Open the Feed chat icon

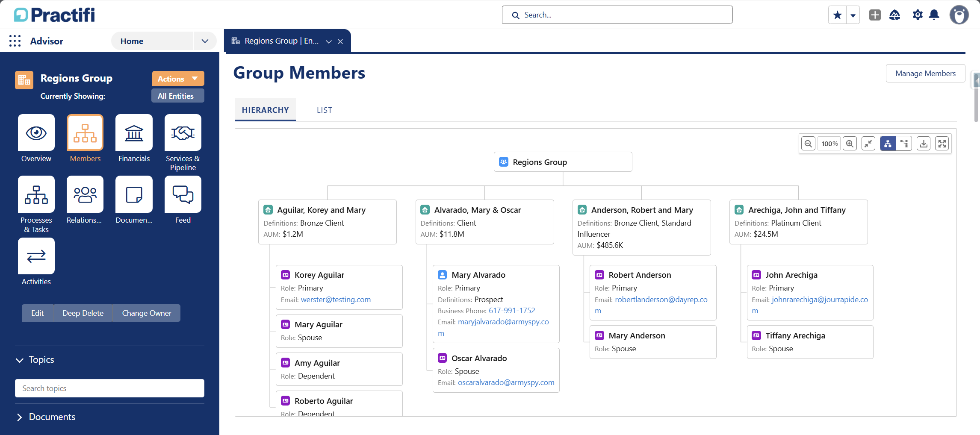click(x=183, y=194)
